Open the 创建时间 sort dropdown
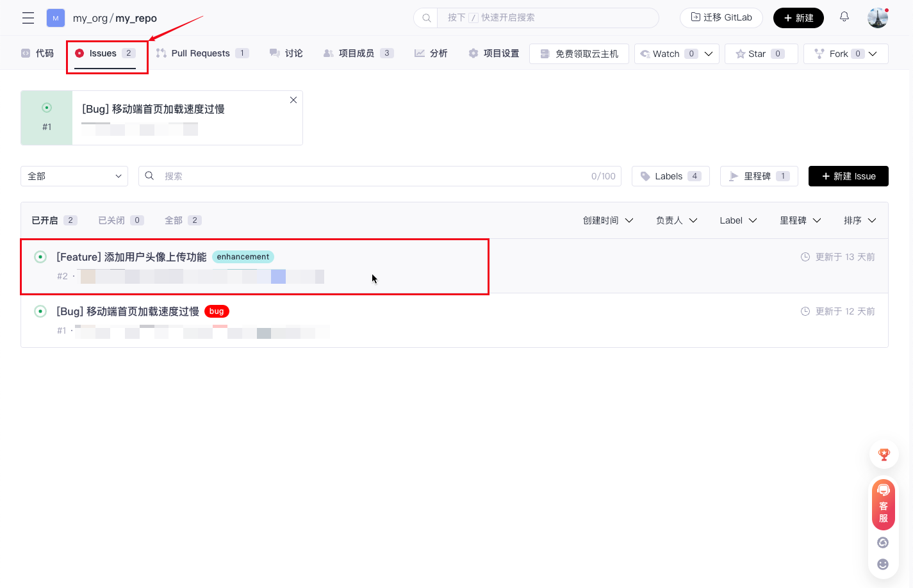The height and width of the screenshot is (588, 913). point(607,220)
